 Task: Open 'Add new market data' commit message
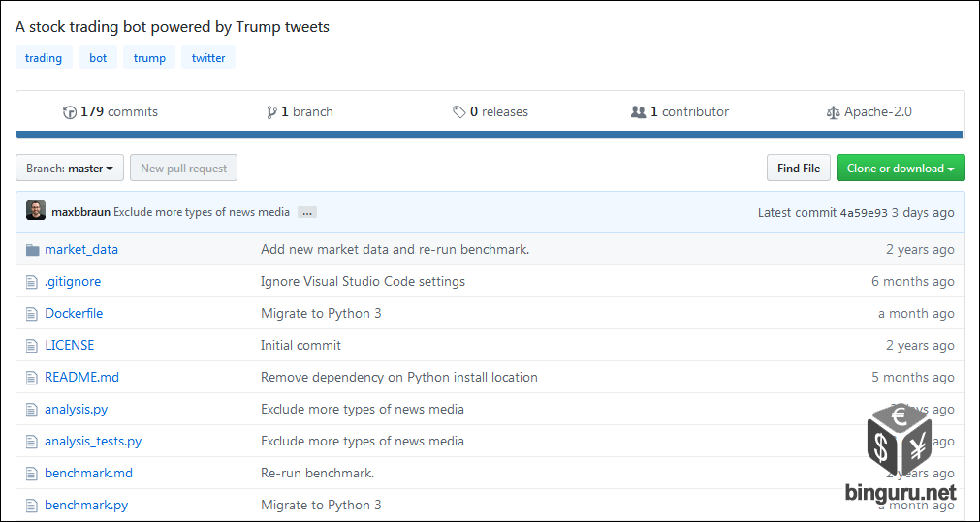point(395,249)
